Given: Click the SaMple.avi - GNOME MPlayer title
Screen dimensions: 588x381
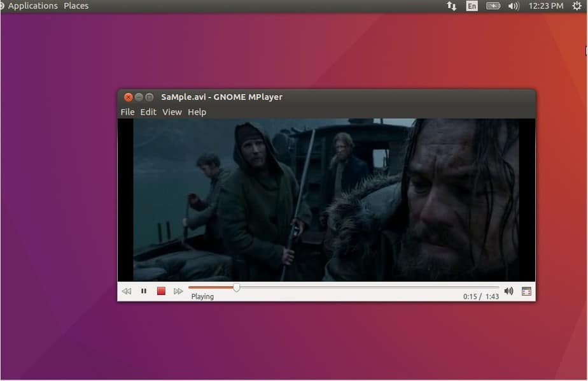Looking at the screenshot, I should [221, 97].
